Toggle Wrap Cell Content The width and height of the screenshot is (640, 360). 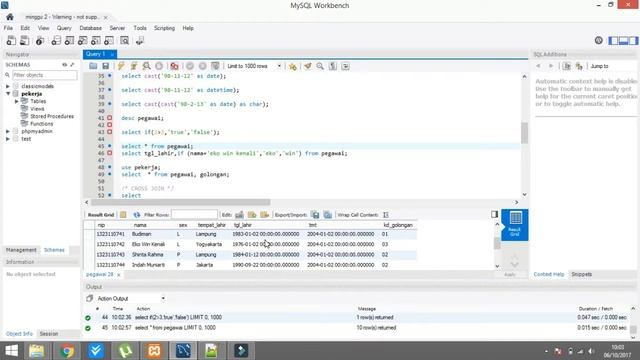point(386,215)
